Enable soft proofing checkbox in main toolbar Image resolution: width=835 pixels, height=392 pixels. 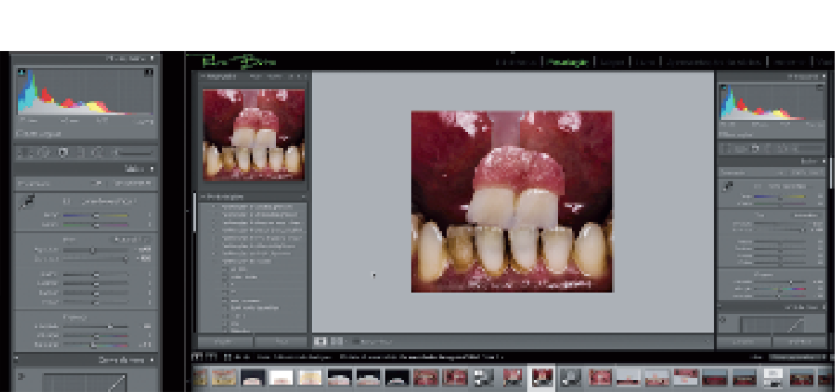point(356,341)
